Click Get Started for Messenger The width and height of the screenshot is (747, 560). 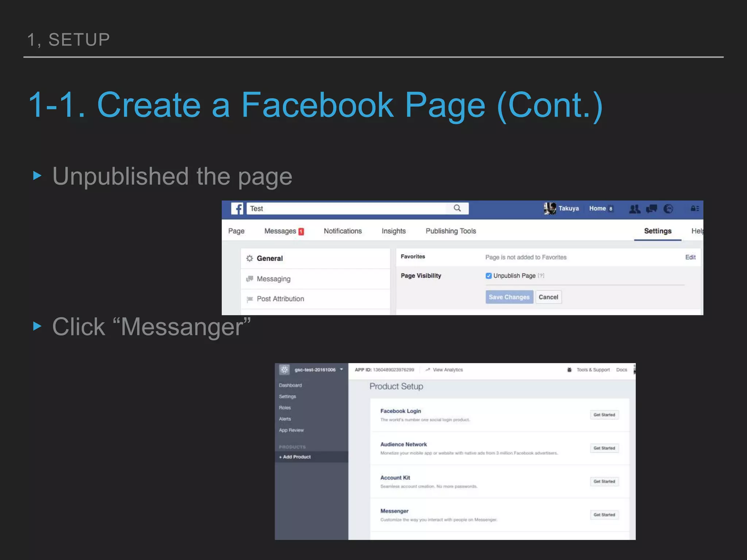point(604,515)
